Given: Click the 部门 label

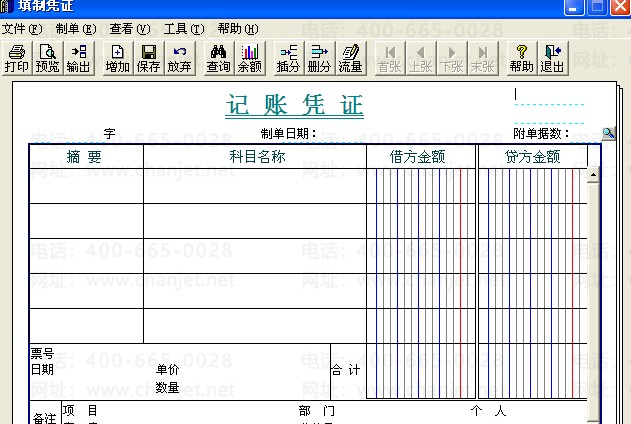Looking at the screenshot, I should coord(317,411).
